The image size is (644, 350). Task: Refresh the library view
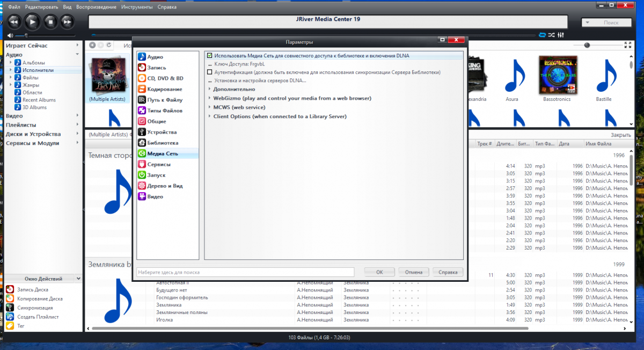pyautogui.click(x=109, y=46)
